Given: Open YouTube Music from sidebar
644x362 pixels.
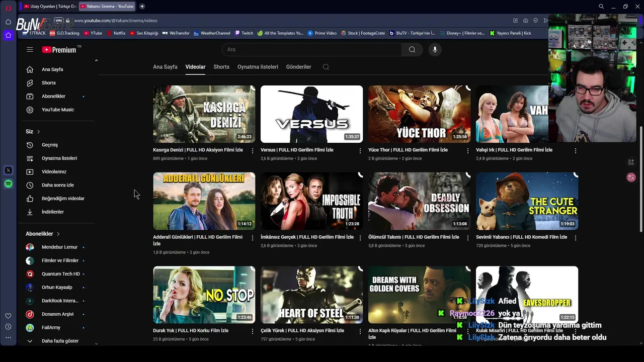Looking at the screenshot, I should coord(57,110).
